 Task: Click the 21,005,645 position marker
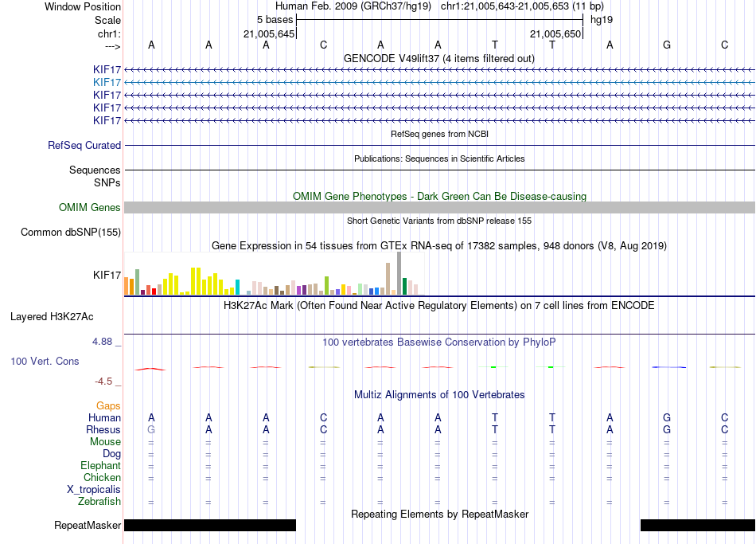[x=269, y=33]
